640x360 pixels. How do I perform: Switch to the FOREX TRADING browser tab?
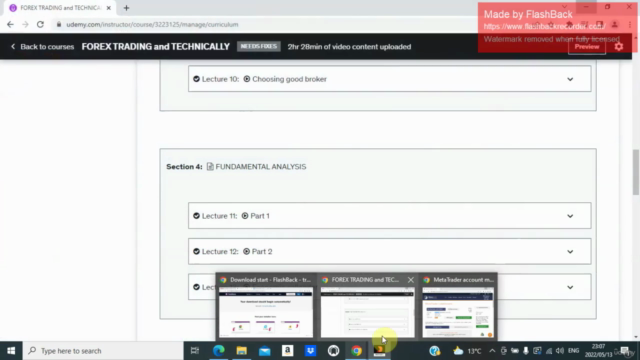tap(58, 8)
